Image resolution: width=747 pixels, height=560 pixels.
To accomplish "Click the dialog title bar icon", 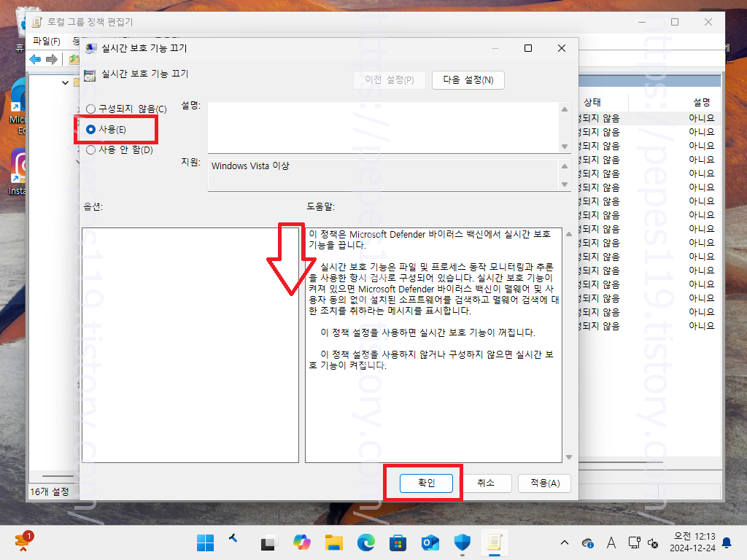I will coord(90,48).
